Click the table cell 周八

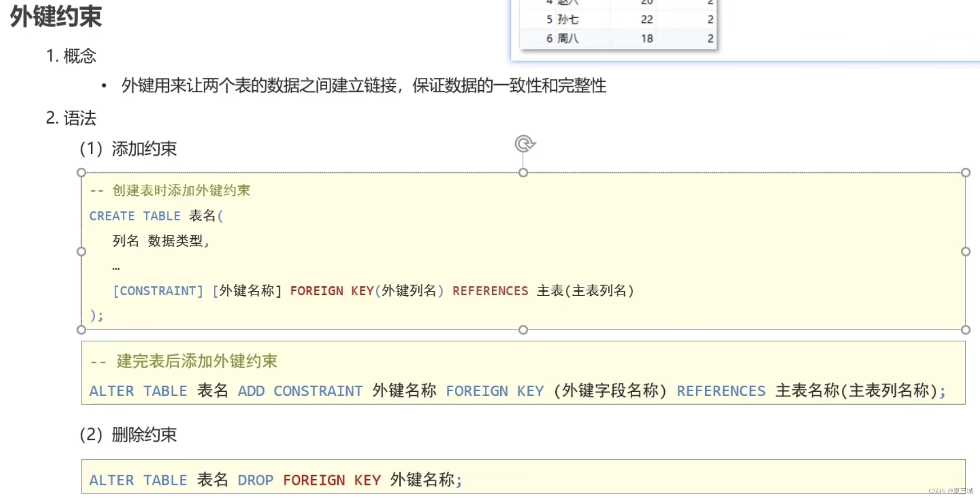tap(568, 39)
